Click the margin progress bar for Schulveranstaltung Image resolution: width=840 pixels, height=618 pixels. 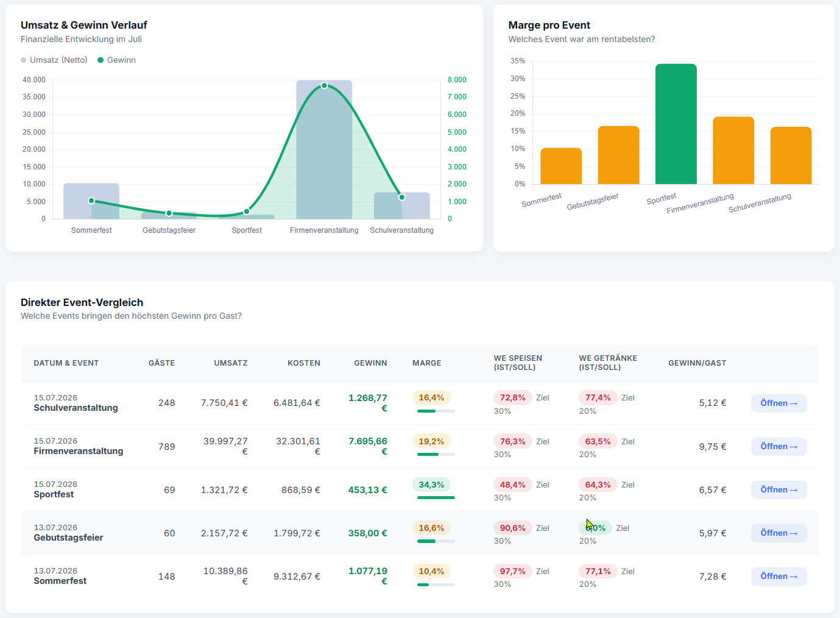click(x=436, y=411)
